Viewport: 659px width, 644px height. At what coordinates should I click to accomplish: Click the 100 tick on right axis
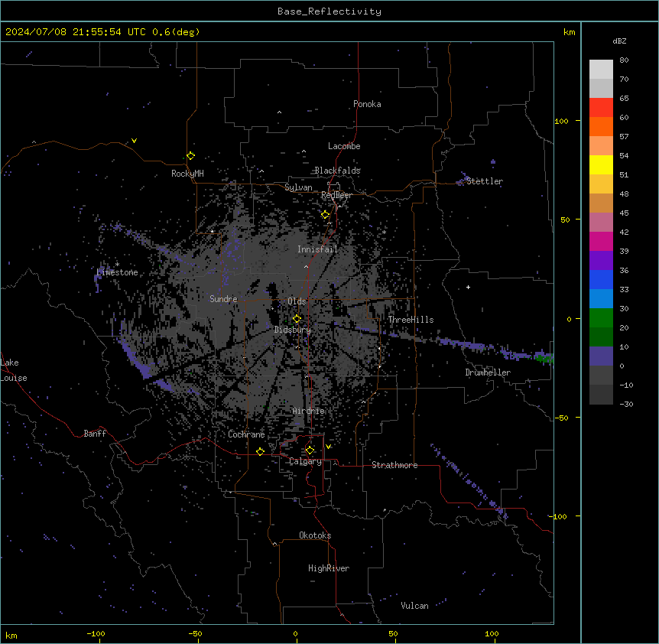pos(561,121)
